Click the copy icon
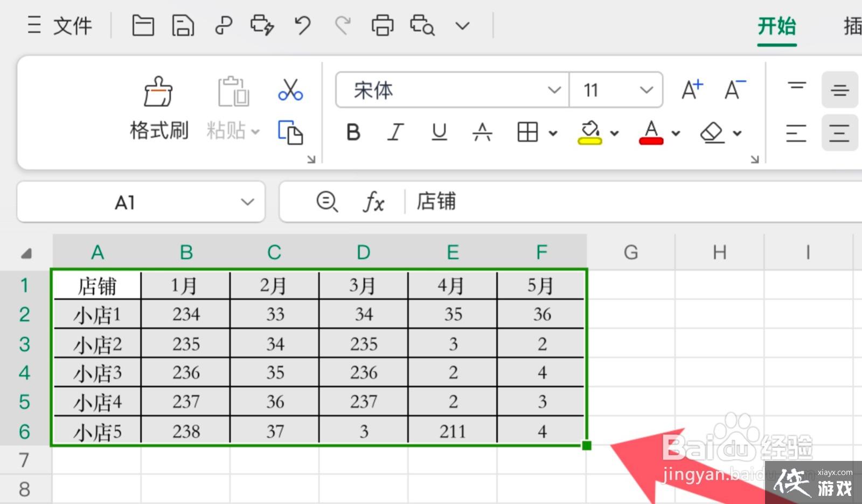The width and height of the screenshot is (862, 504). tap(290, 132)
